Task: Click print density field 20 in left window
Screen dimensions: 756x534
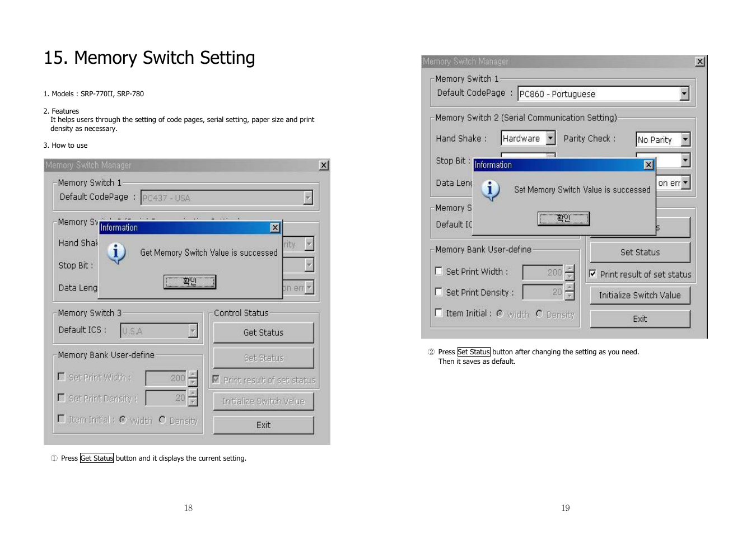Action: click(x=166, y=398)
